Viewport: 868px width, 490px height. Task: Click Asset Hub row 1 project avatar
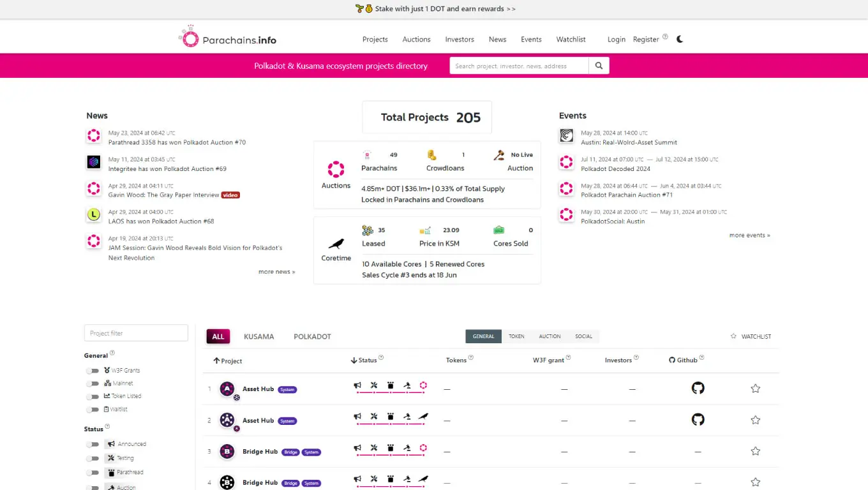point(227,389)
